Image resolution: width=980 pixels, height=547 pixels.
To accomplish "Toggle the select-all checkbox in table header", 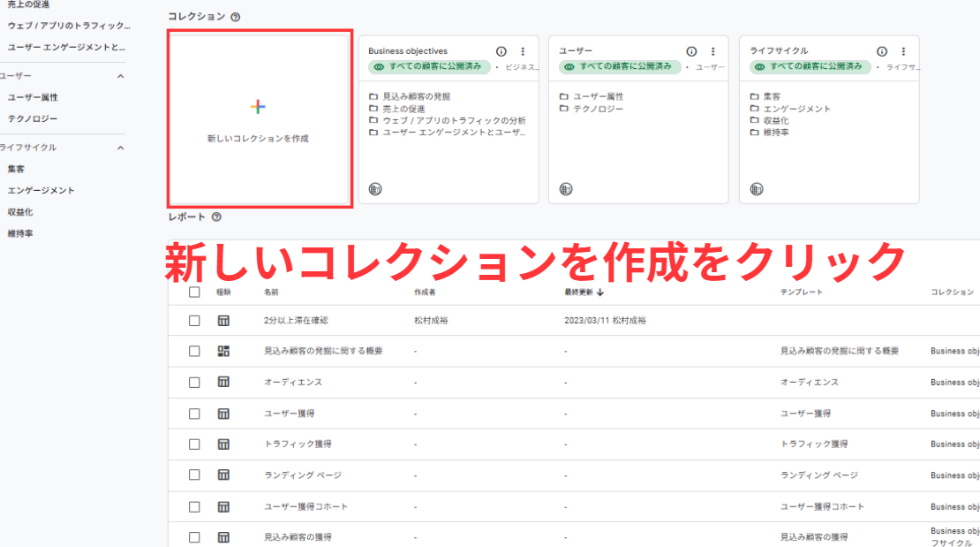I will 194,292.
